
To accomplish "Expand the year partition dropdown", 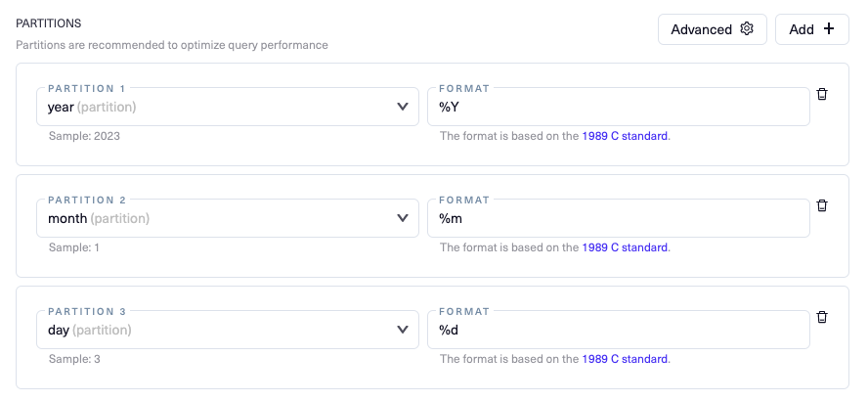I will click(x=402, y=107).
